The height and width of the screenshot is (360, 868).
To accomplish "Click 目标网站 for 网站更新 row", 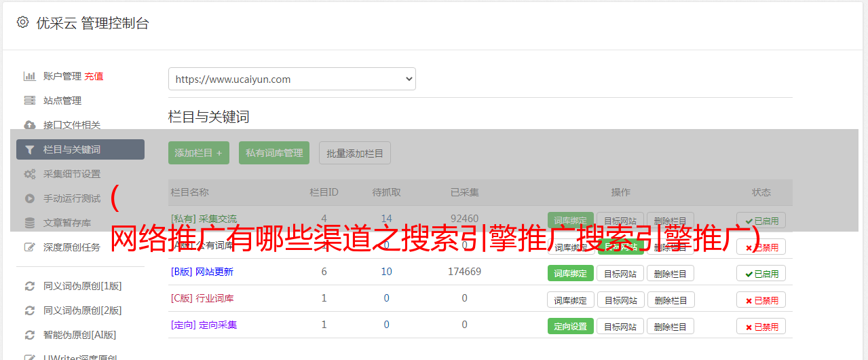I will (620, 273).
